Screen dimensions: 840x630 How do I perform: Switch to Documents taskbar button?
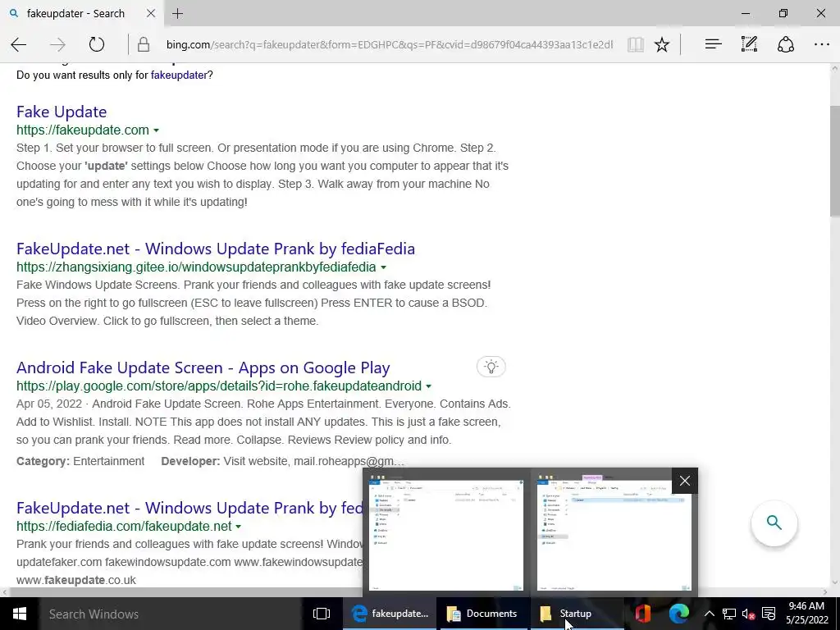coord(484,614)
